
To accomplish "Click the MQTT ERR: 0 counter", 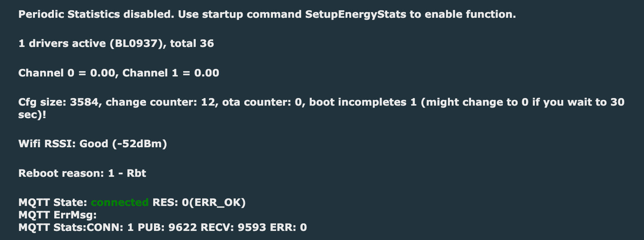I will coord(288,228).
